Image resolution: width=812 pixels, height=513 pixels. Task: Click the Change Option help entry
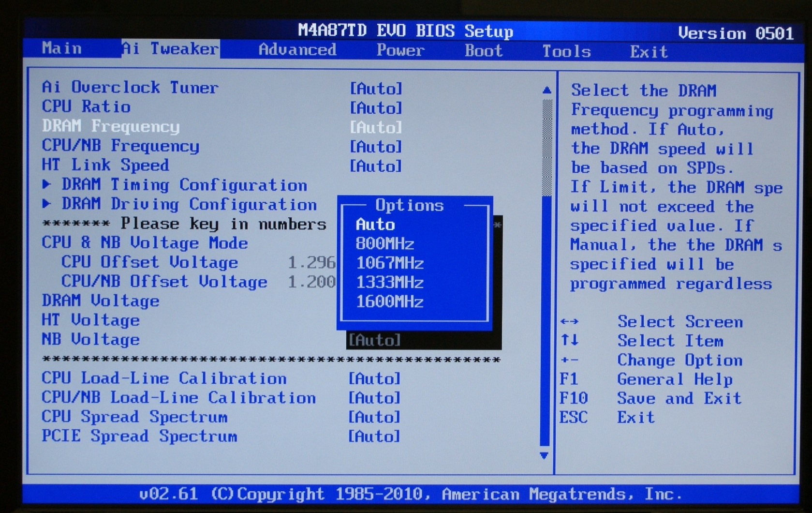[x=651, y=361]
